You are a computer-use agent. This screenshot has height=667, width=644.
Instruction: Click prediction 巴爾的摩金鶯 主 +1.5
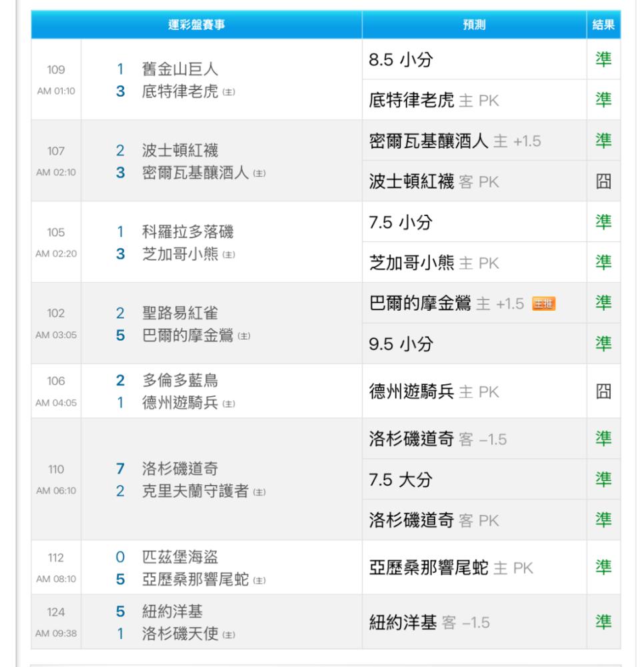click(x=447, y=303)
